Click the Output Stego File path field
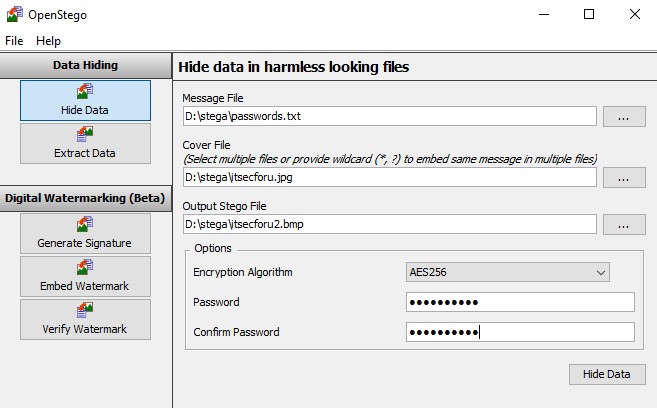 tap(390, 223)
